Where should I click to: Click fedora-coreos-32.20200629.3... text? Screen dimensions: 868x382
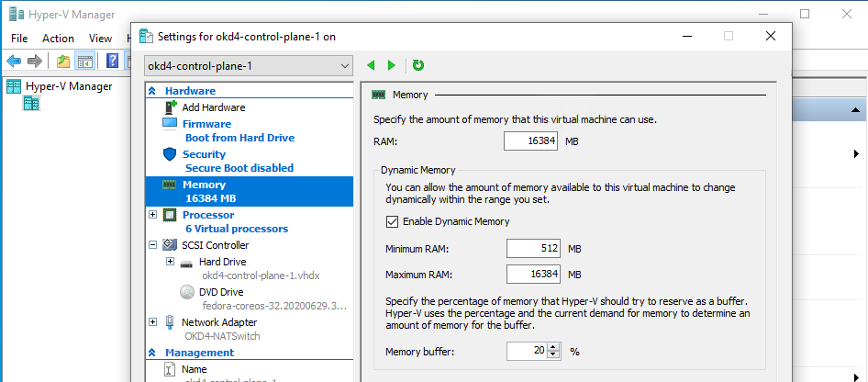[x=274, y=306]
